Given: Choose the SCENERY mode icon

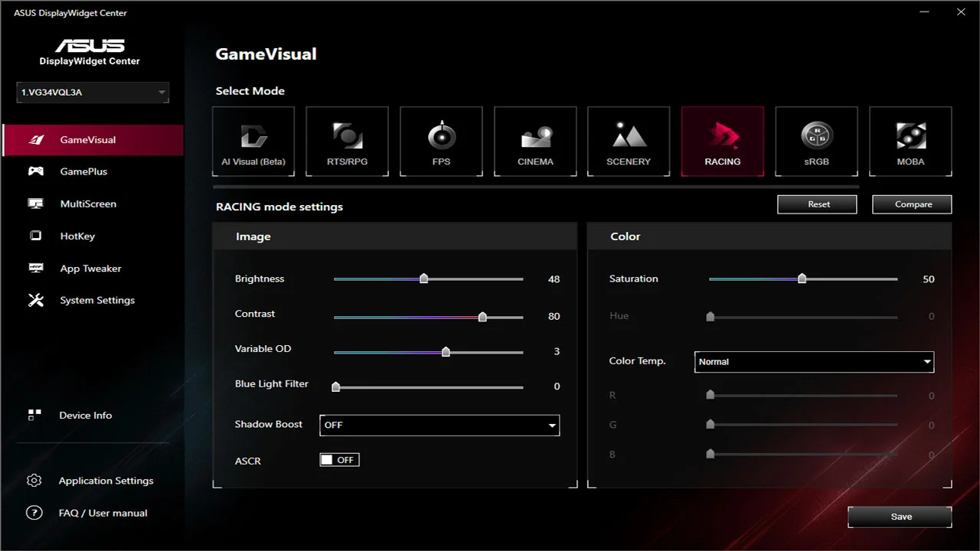Looking at the screenshot, I should [x=629, y=141].
